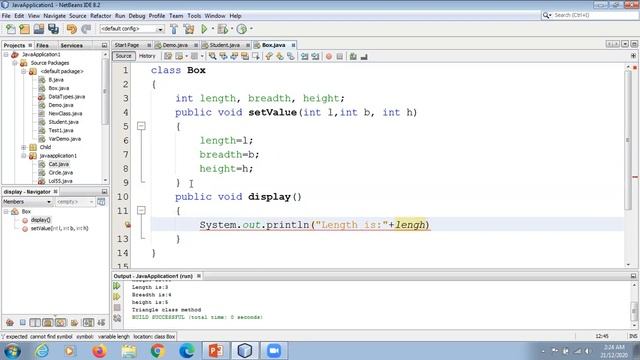Viewport: 640px width, 360px height.
Task: Click the red Start Macro Recording icon
Action: coord(329,56)
